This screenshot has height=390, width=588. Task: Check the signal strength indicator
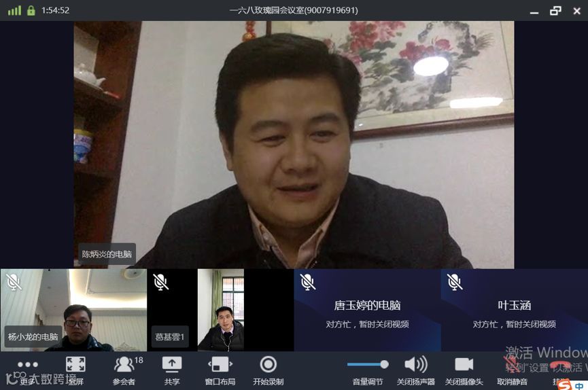click(x=15, y=10)
